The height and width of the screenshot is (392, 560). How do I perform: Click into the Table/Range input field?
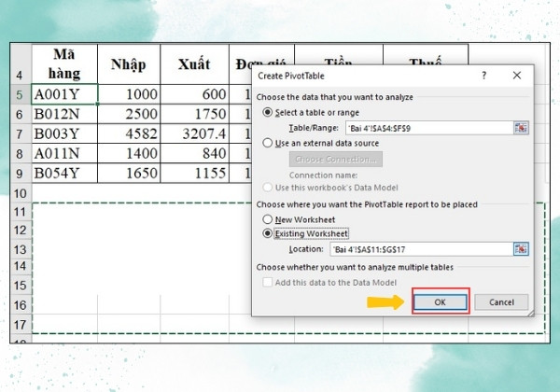point(429,128)
